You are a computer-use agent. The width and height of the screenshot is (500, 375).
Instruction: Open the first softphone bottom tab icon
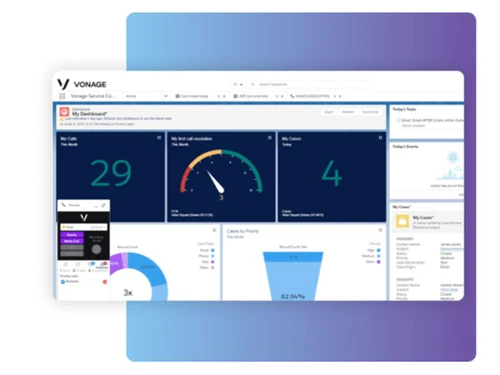65,264
